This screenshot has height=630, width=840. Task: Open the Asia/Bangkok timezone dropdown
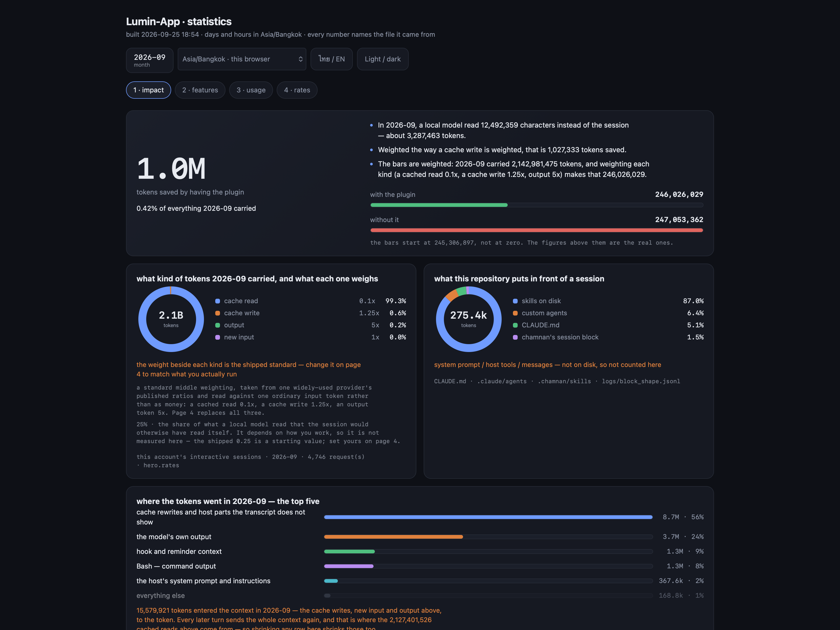(242, 59)
